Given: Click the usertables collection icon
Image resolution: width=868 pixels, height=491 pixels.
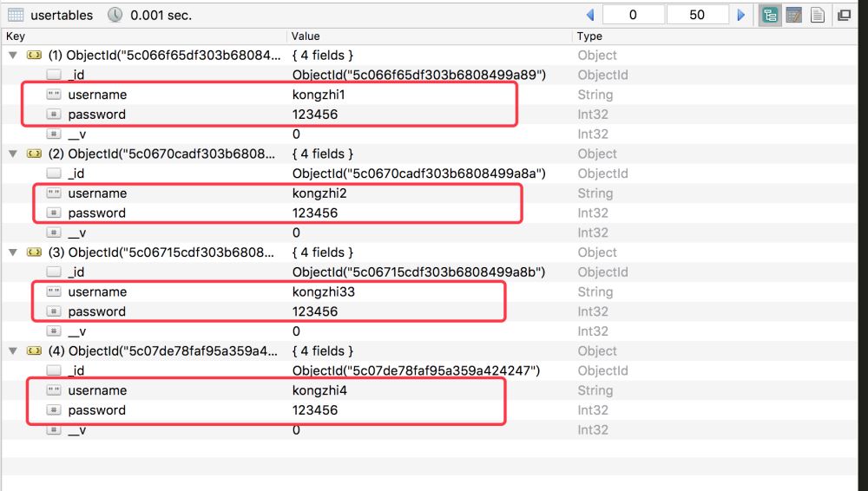Looking at the screenshot, I should 16,15.
